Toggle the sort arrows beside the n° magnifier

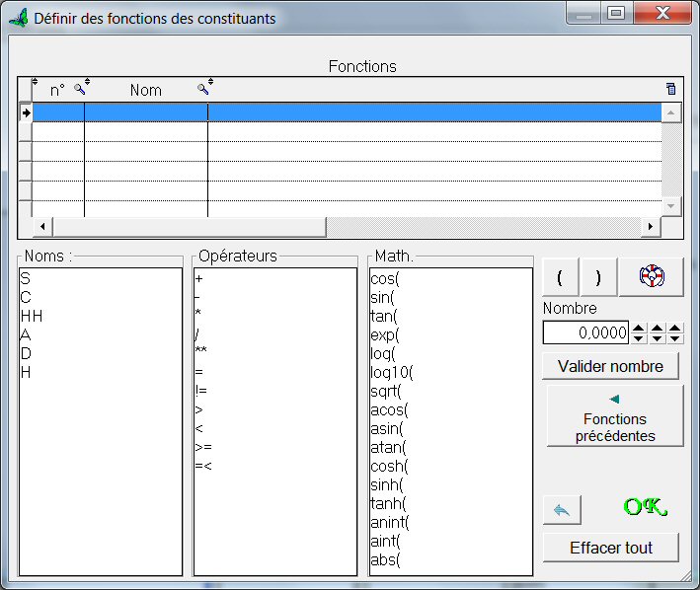[88, 81]
